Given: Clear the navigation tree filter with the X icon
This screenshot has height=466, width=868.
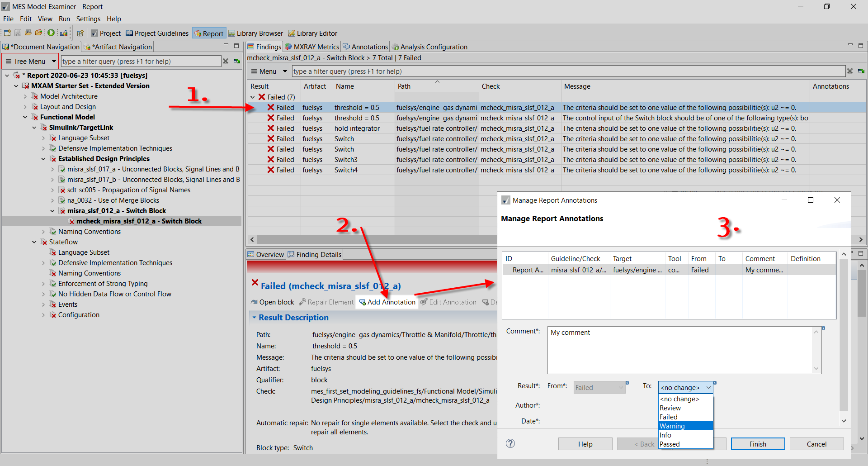Looking at the screenshot, I should [226, 61].
